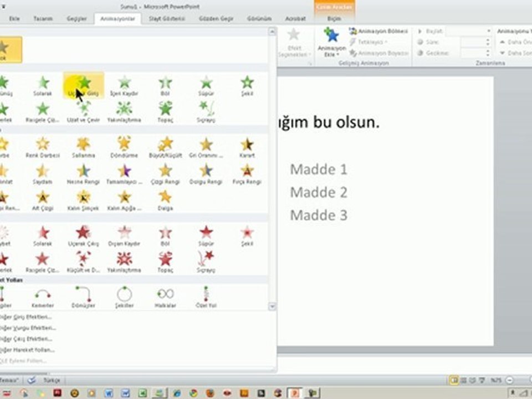The width and height of the screenshot is (532, 399).
Task: Pick the green Sıçrayış entrance effect
Action: click(206, 112)
